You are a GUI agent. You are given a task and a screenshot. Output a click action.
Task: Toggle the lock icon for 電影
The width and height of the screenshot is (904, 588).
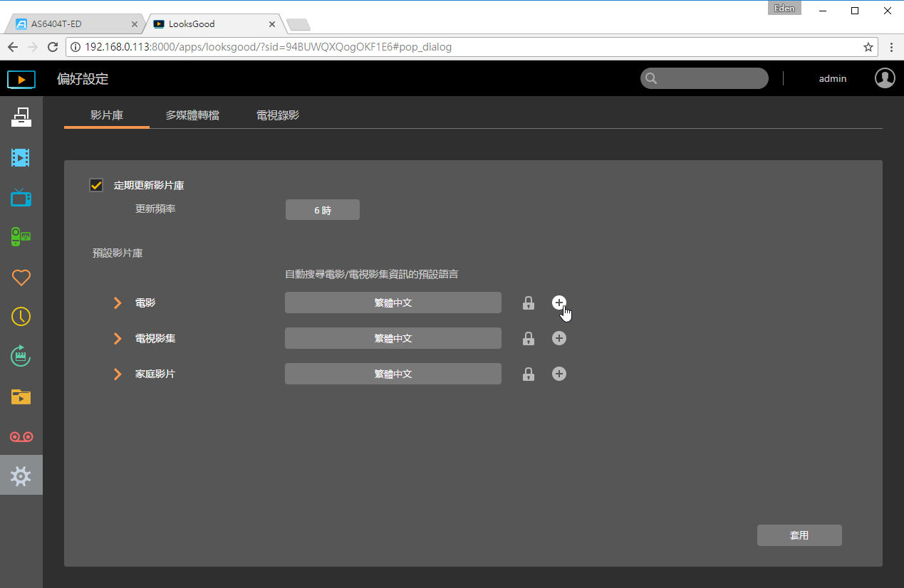529,303
